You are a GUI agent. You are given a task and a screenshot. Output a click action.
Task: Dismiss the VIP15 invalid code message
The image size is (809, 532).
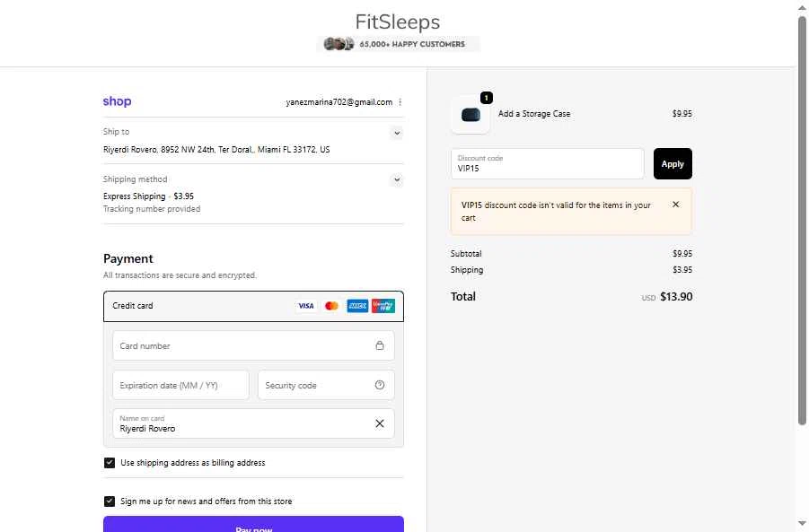[x=675, y=205]
